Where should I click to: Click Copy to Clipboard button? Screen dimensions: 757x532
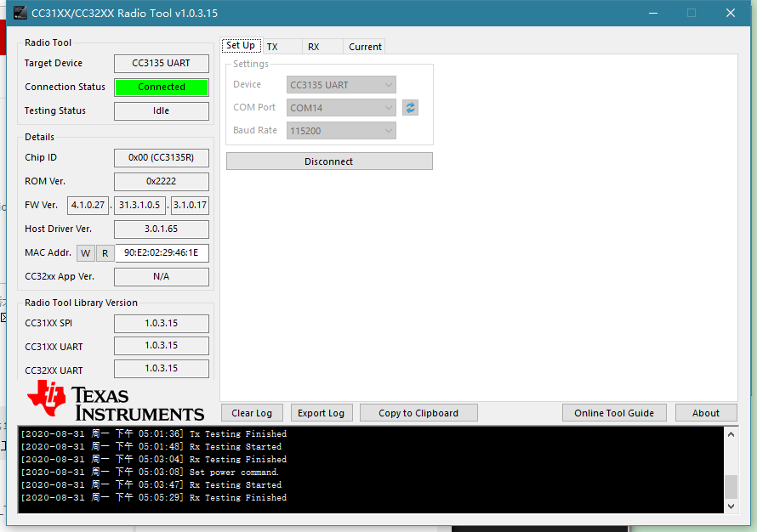(418, 413)
